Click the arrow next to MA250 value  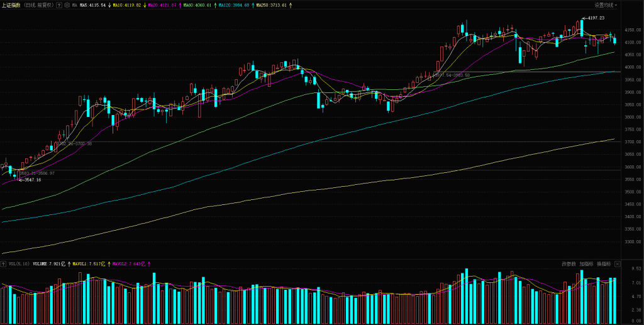pyautogui.click(x=291, y=5)
